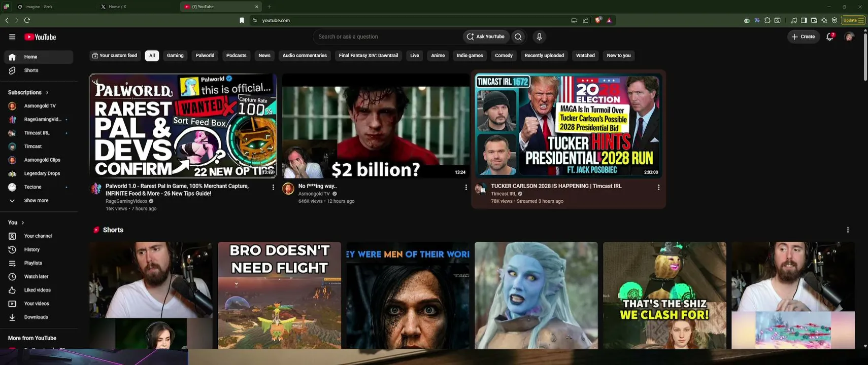Open Brave Shields lion icon
Viewport: 868px width, 365px height.
coord(598,20)
